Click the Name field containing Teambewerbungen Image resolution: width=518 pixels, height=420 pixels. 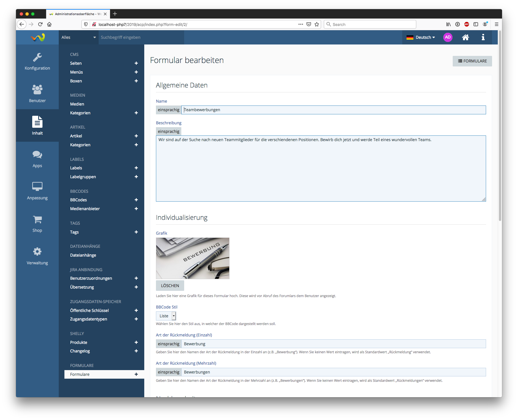pos(333,110)
